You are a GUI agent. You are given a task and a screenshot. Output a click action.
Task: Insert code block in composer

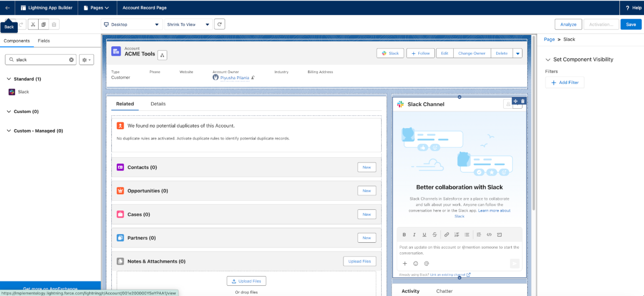(499, 235)
